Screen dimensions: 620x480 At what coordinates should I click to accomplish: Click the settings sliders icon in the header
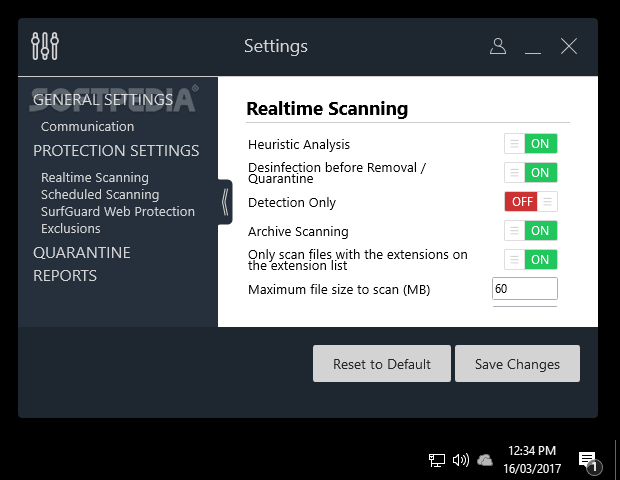45,46
